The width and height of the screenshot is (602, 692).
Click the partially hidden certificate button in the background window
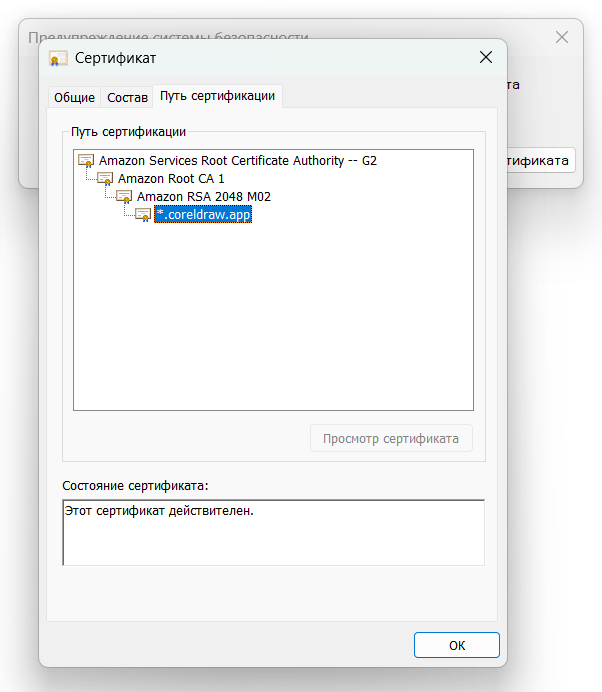(x=541, y=160)
